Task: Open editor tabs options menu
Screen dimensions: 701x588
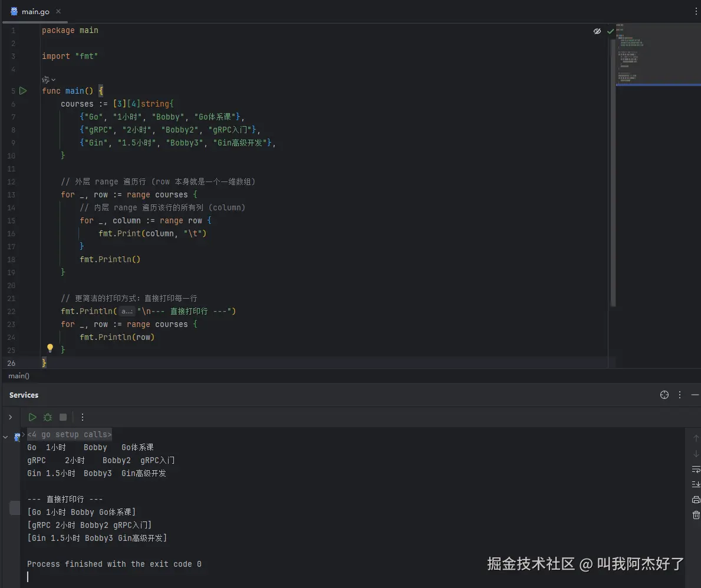Action: tap(696, 12)
